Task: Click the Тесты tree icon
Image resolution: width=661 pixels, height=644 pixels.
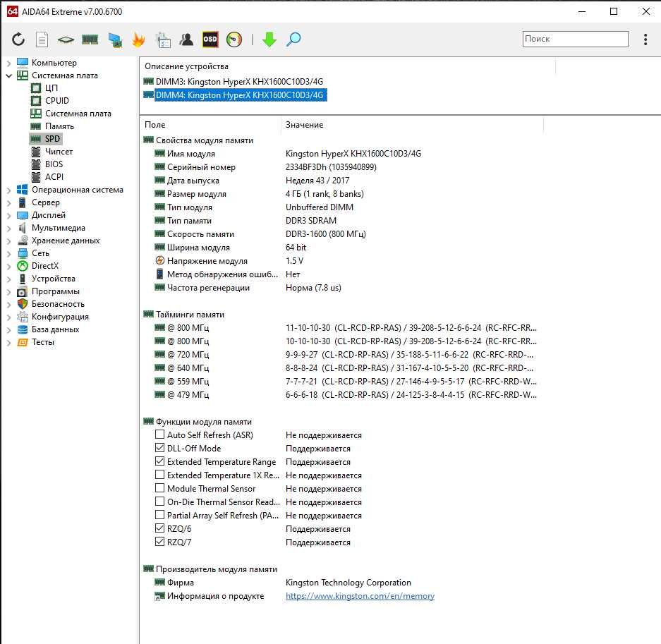Action: [23, 342]
